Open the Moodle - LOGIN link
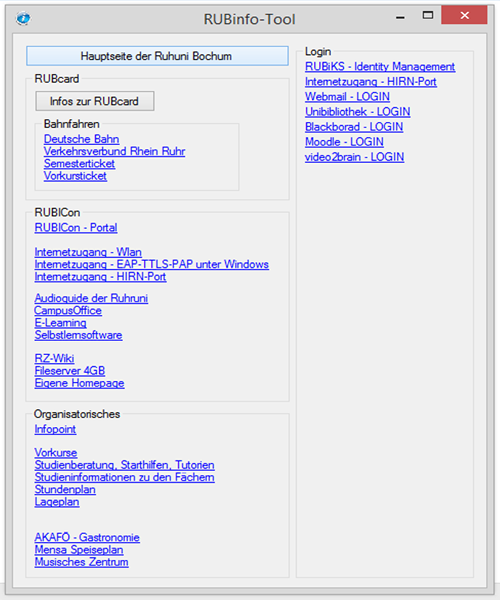Screen dimensions: 500x600 (x=344, y=142)
